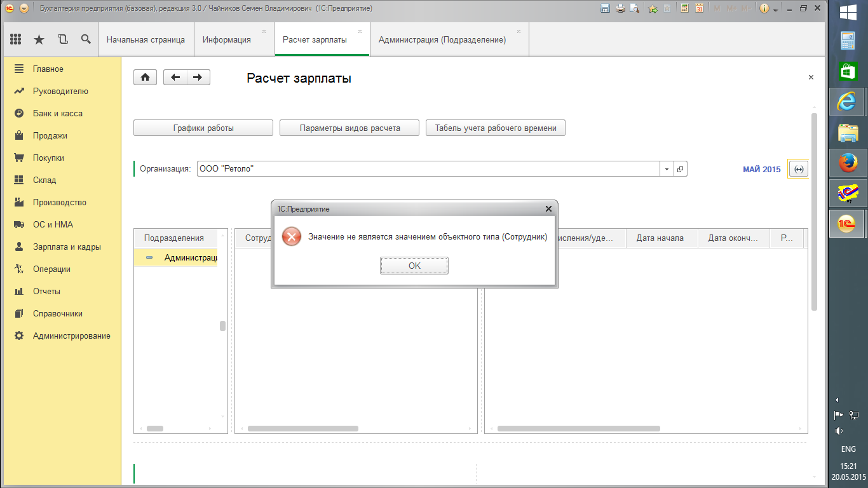Expand the Организация dropdown arrow
The height and width of the screenshot is (488, 868).
(x=667, y=169)
